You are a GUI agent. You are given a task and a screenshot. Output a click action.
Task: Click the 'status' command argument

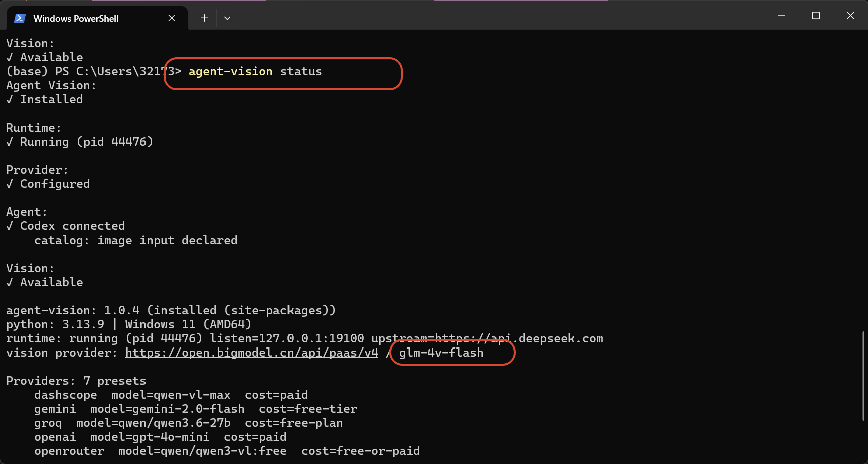coord(301,72)
